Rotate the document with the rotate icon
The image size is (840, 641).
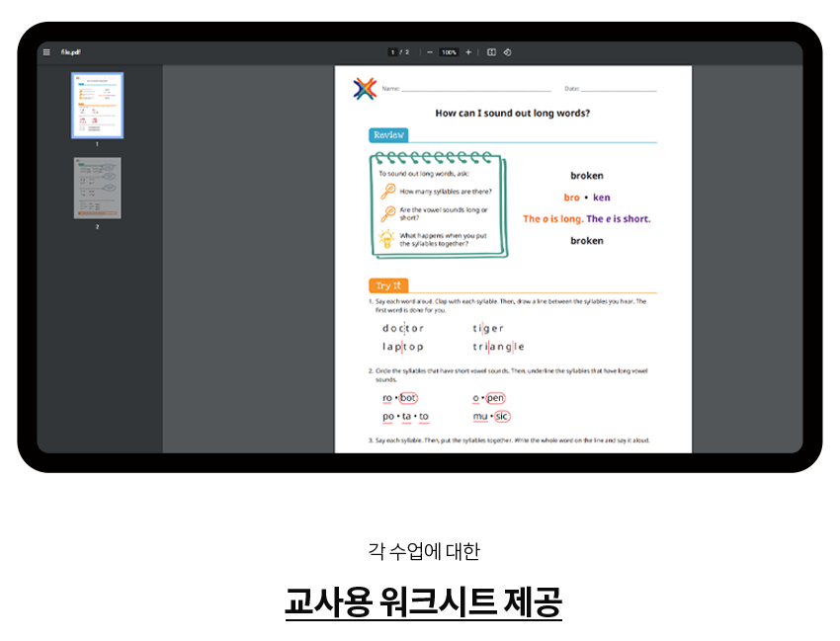click(507, 52)
